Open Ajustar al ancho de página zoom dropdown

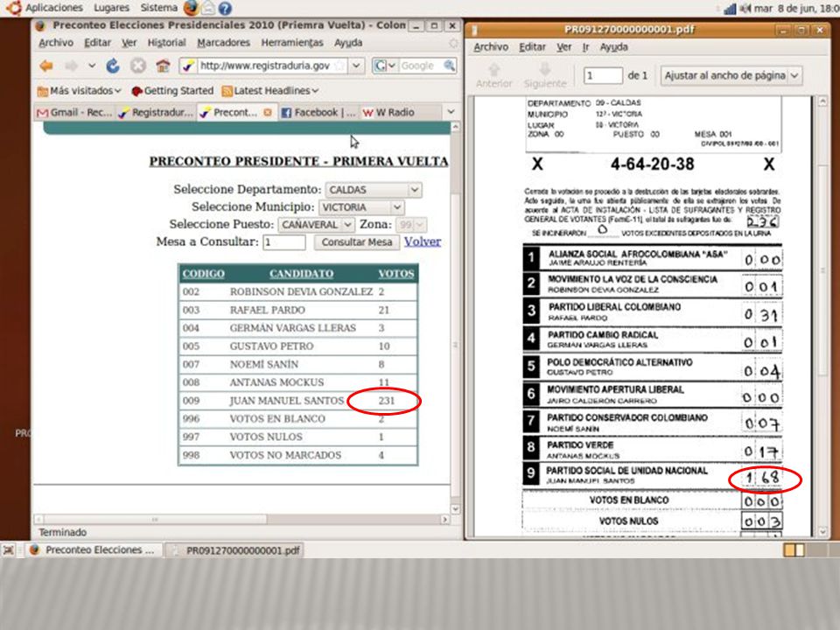[731, 75]
